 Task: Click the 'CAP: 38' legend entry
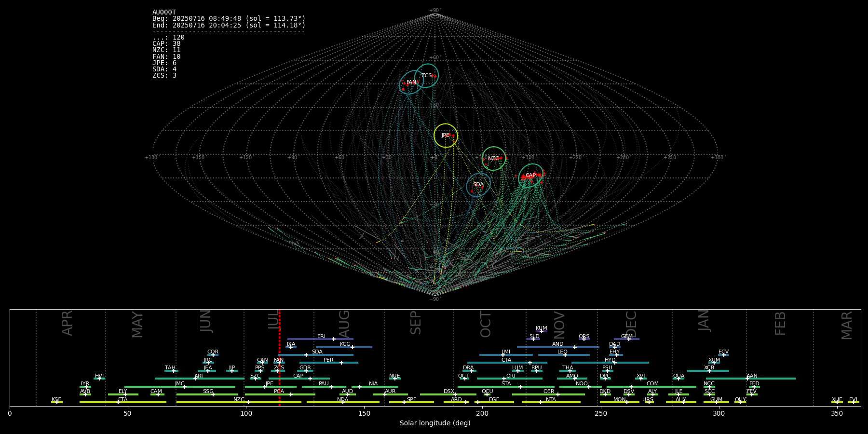[x=166, y=44]
